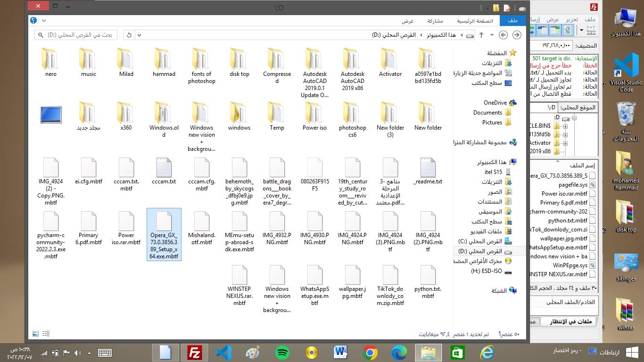Toggle FileZilla message log display

click(568, 30)
